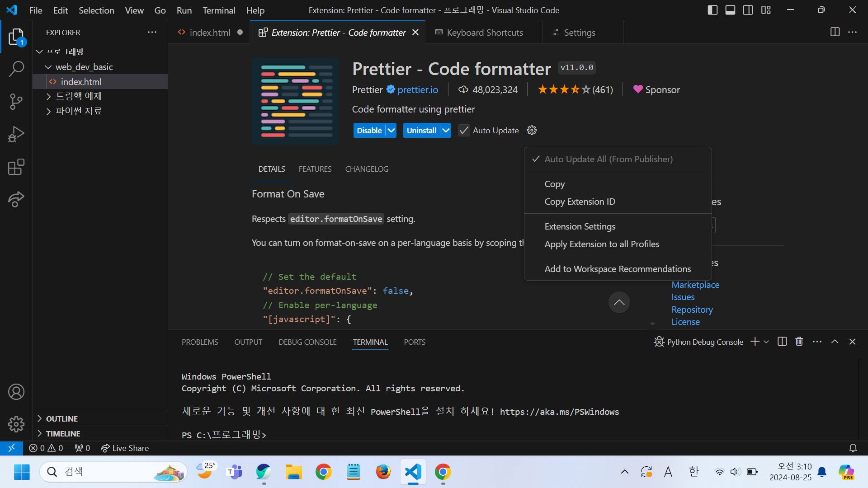
Task: Toggle the Auto Update checkbox
Action: pos(464,131)
